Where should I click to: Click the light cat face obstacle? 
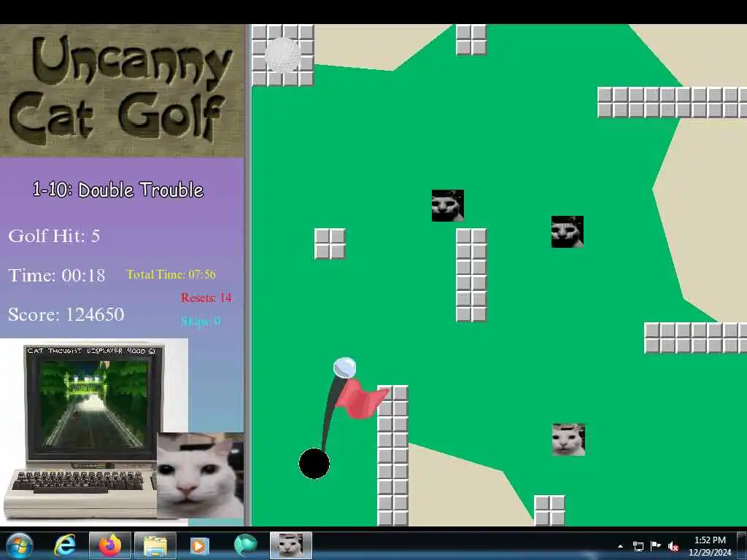click(568, 440)
